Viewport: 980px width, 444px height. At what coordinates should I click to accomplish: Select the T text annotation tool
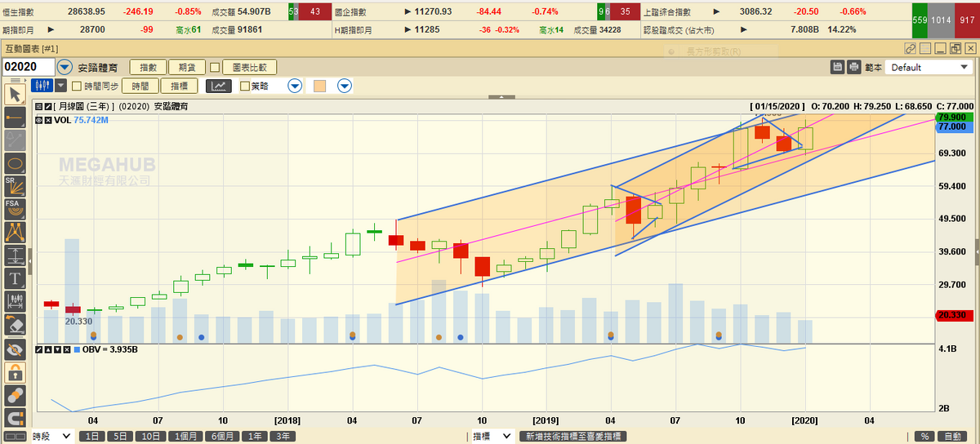tap(14, 278)
